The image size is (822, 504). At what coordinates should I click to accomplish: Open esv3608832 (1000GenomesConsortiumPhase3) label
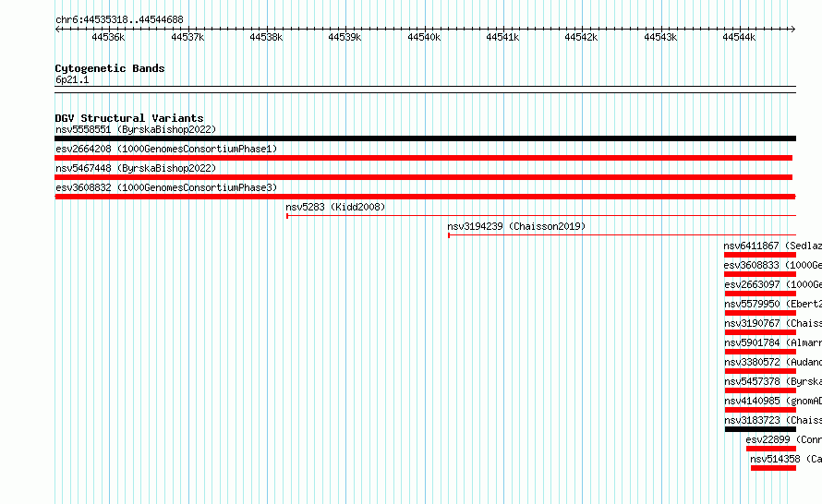click(166, 187)
